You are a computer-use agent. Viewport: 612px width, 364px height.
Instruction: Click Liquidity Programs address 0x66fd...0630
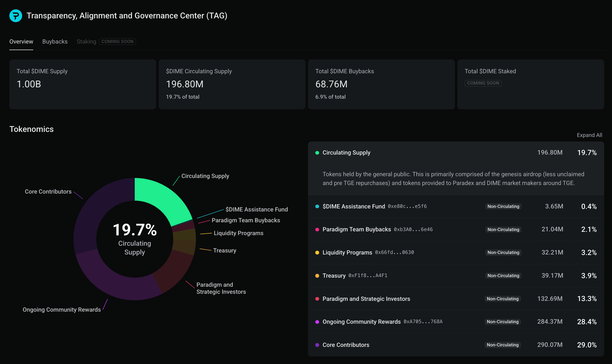tap(394, 252)
